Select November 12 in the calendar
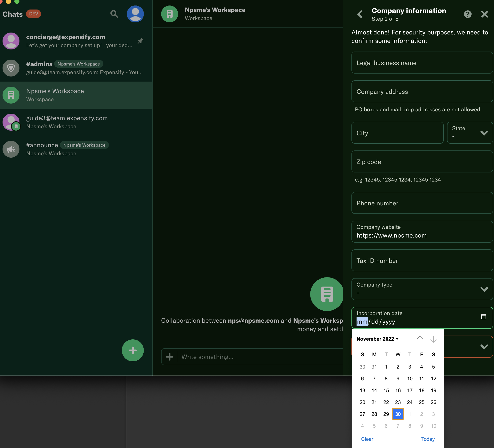The height and width of the screenshot is (448, 494). (433, 378)
